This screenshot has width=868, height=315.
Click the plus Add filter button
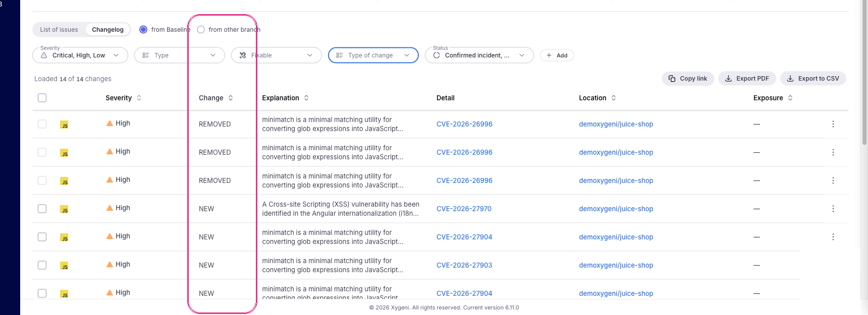coord(557,55)
